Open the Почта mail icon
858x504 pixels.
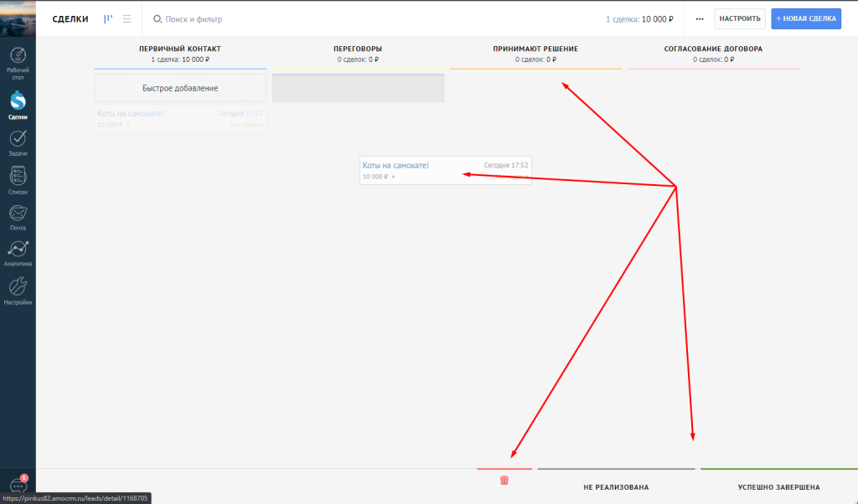click(x=18, y=213)
